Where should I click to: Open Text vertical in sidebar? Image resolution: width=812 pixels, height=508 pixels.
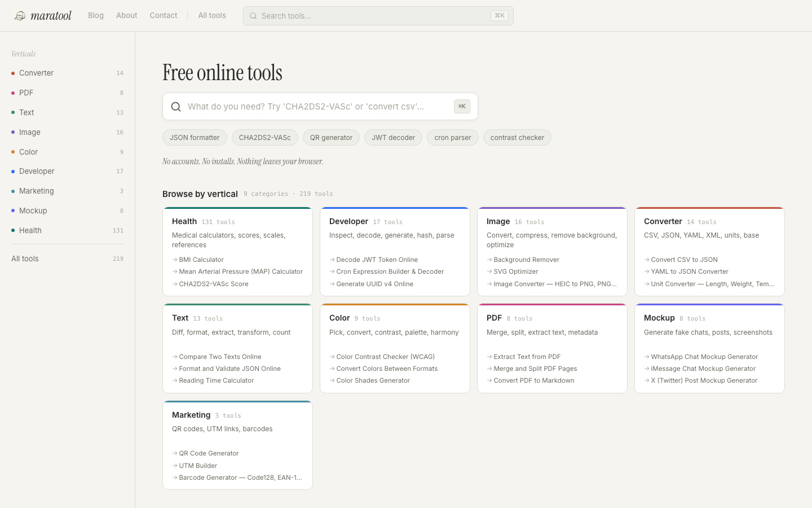point(68,112)
